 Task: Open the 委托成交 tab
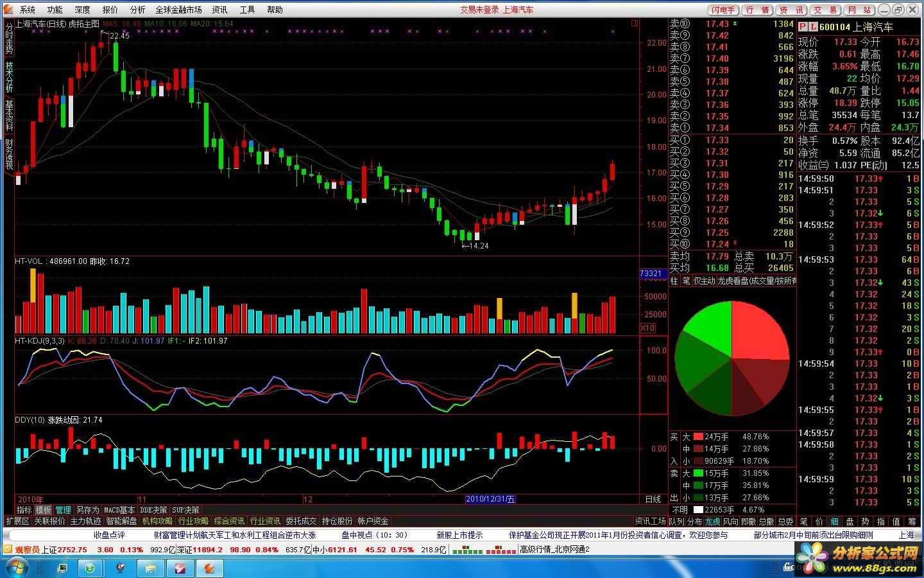point(301,521)
